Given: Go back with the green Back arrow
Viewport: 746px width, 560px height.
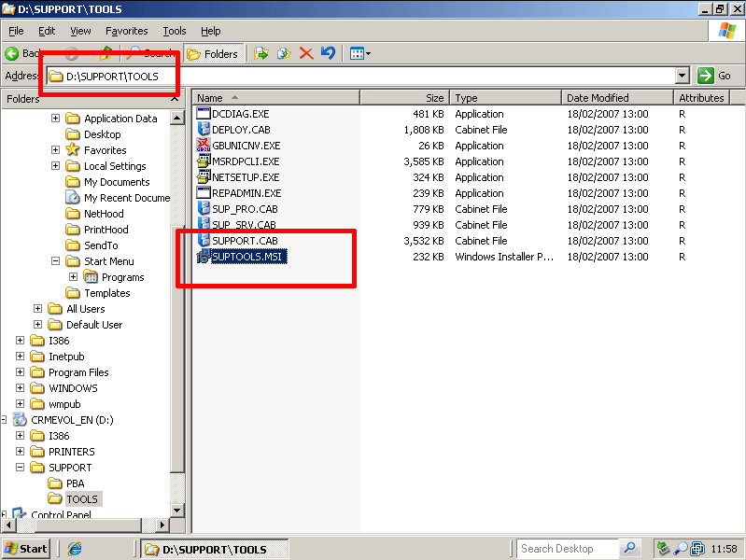Looking at the screenshot, I should point(21,54).
